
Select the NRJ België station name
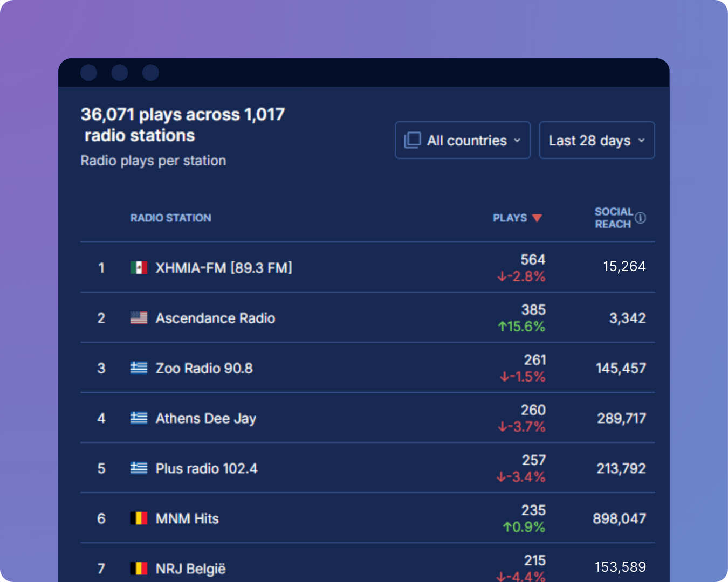point(190,569)
